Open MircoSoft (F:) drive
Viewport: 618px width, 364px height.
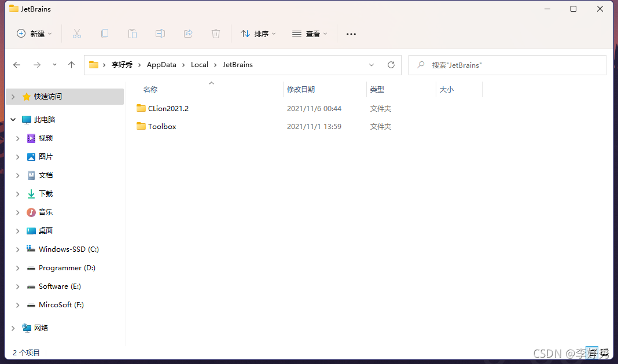point(61,305)
